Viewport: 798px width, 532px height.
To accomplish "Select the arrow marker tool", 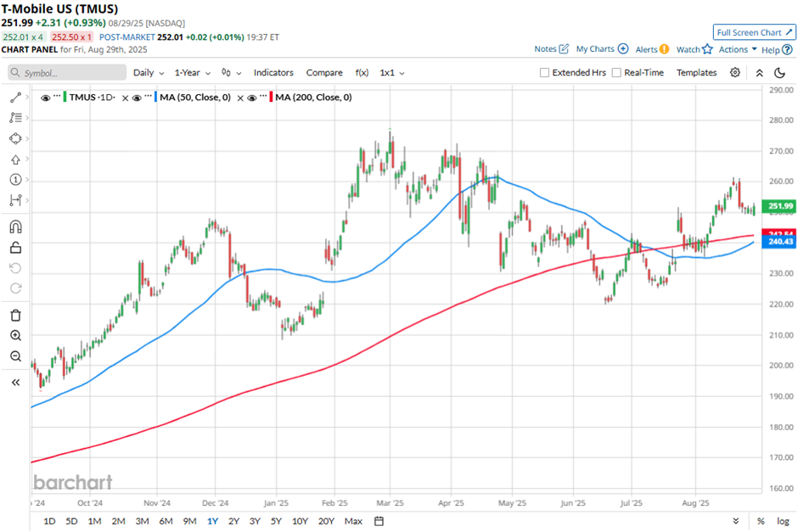I will (x=15, y=160).
